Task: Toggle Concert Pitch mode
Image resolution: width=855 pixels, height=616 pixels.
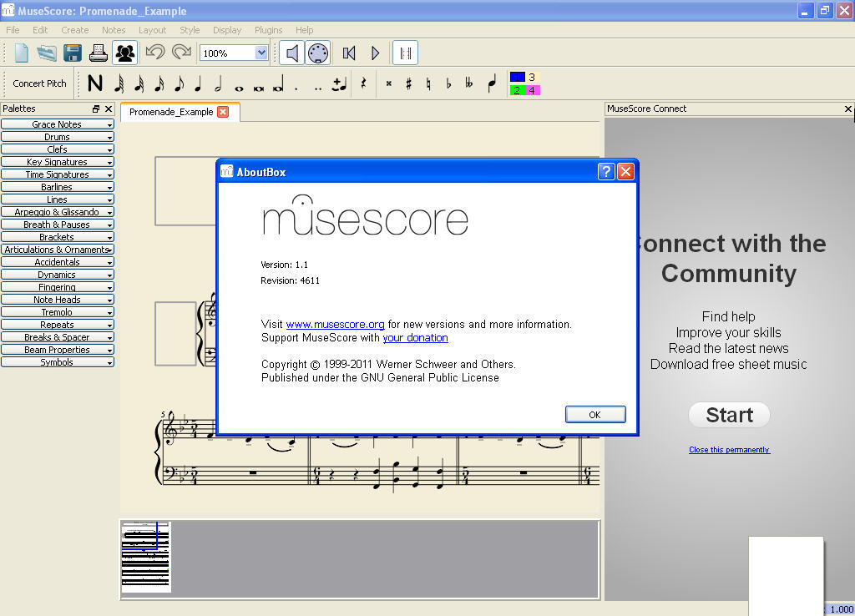Action: tap(38, 83)
